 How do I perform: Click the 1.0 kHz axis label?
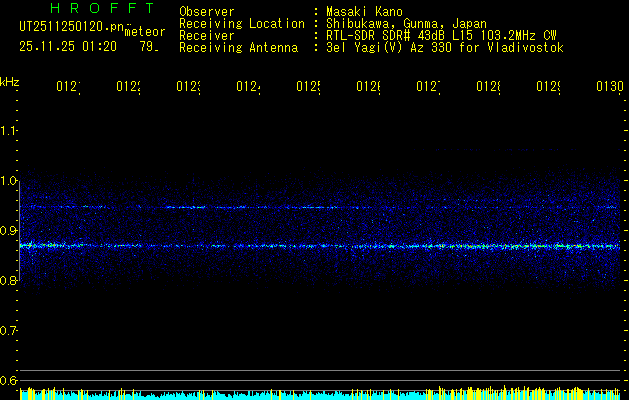[x=8, y=181]
